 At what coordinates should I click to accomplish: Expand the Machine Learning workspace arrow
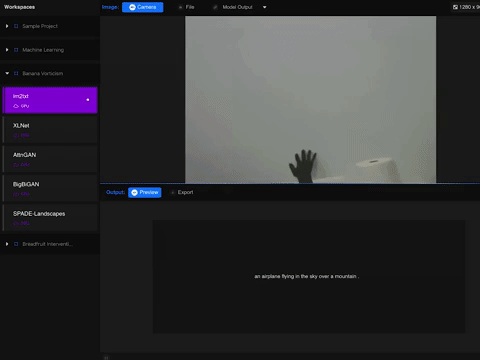[x=7, y=50]
